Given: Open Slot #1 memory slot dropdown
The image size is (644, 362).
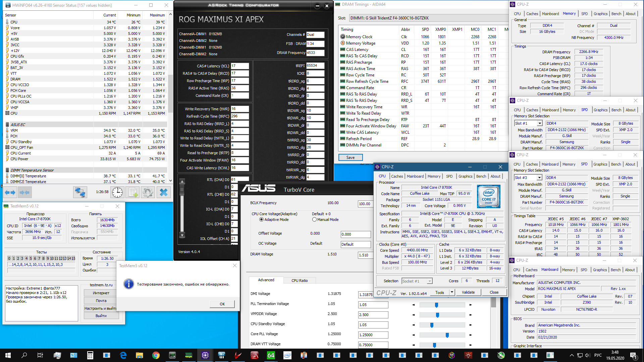Looking at the screenshot, I should click(x=540, y=123).
